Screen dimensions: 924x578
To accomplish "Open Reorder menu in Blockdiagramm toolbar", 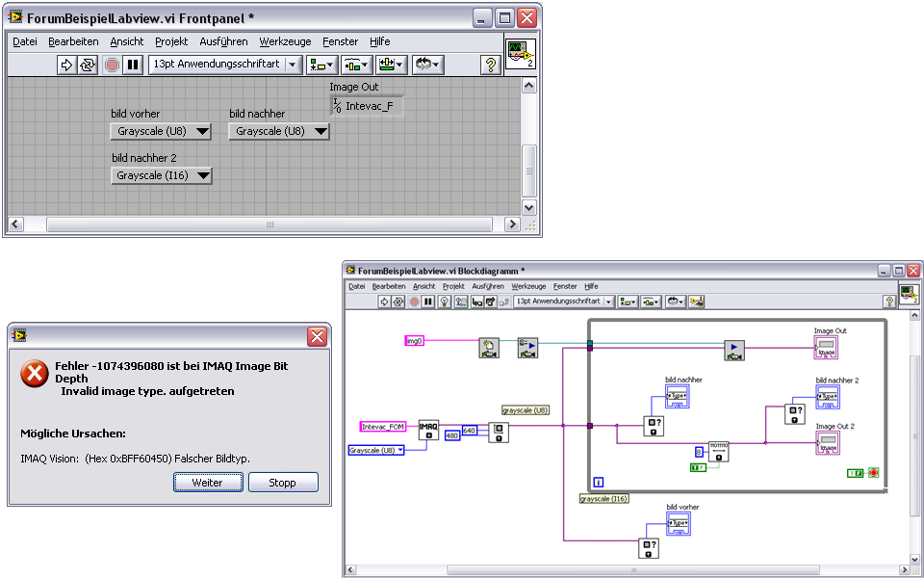I will [x=676, y=302].
